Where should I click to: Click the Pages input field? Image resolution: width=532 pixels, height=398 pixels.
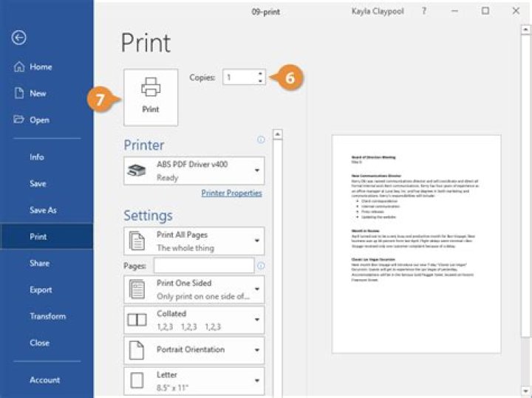[x=203, y=266]
